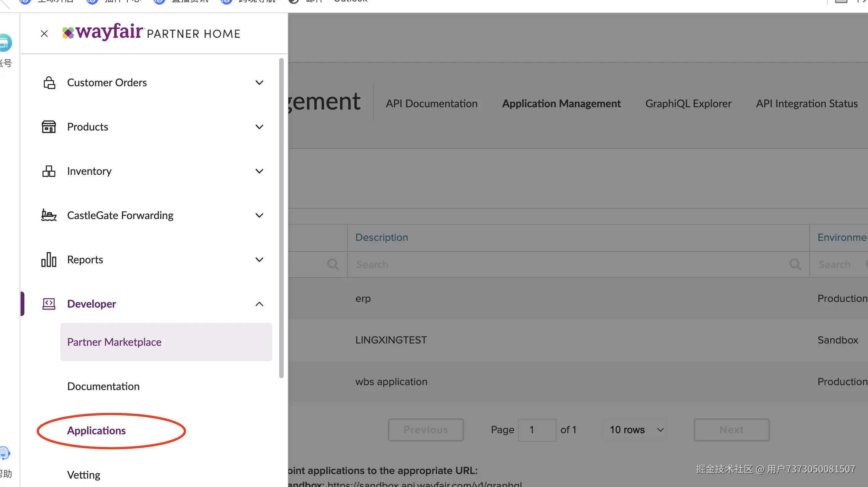Click the Products storefront icon

pyautogui.click(x=49, y=127)
